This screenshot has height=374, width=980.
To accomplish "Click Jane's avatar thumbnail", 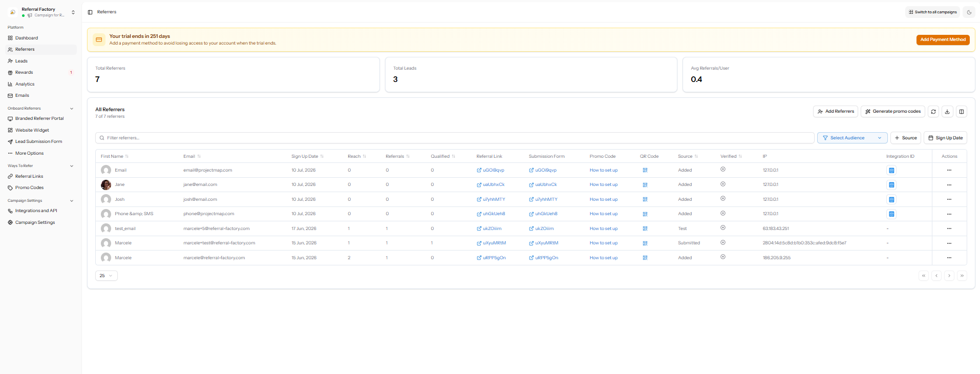I will point(106,185).
